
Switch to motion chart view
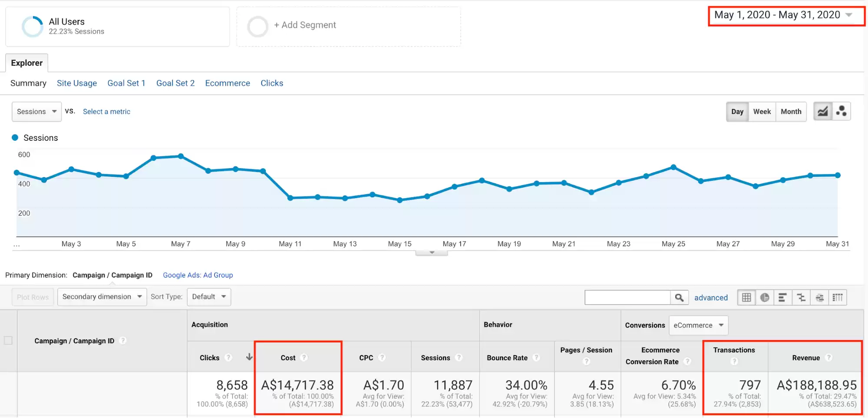(841, 112)
